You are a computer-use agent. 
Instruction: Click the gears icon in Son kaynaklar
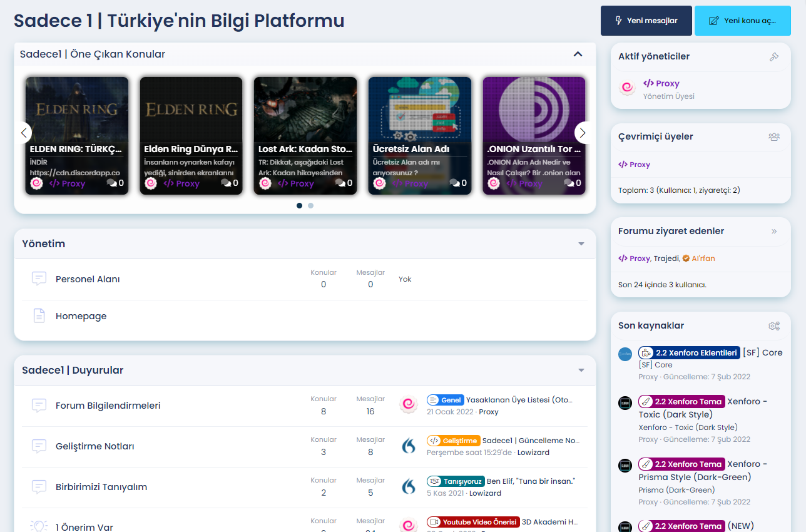pyautogui.click(x=774, y=325)
